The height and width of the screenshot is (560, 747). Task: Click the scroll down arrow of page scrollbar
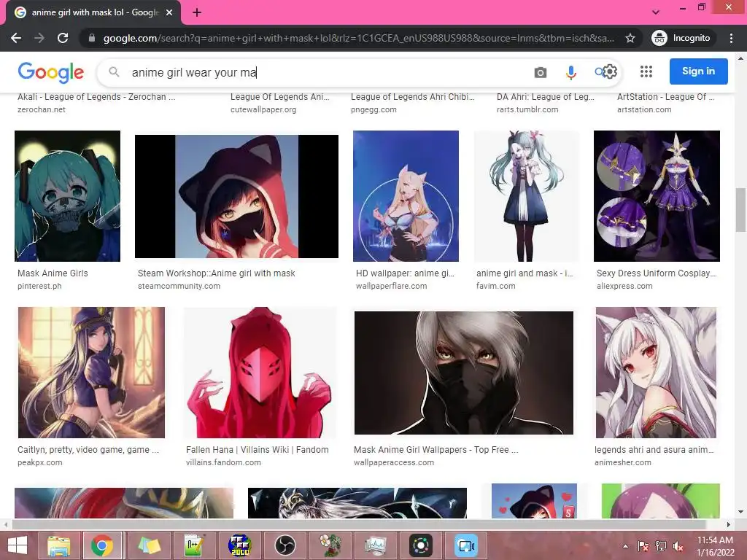[740, 512]
